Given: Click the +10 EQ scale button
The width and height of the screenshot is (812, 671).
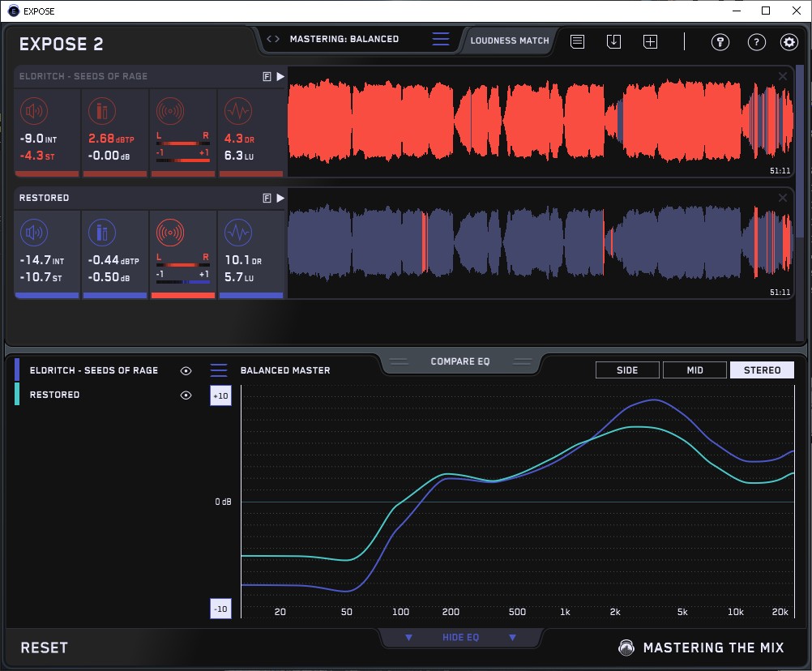Looking at the screenshot, I should click(220, 395).
